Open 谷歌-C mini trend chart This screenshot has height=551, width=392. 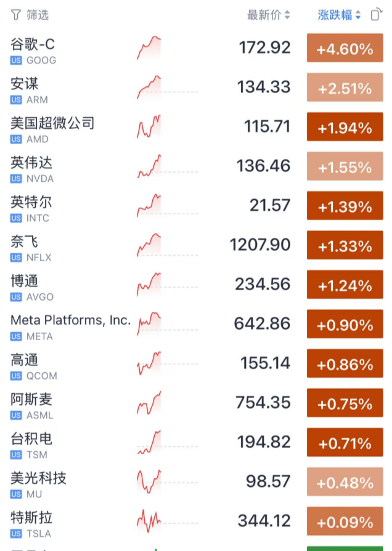(x=149, y=47)
